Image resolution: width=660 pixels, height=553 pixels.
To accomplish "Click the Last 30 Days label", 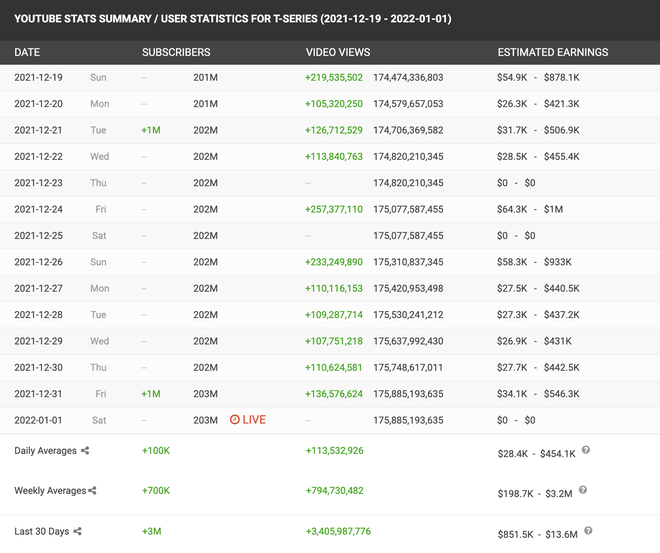I will tap(42, 532).
